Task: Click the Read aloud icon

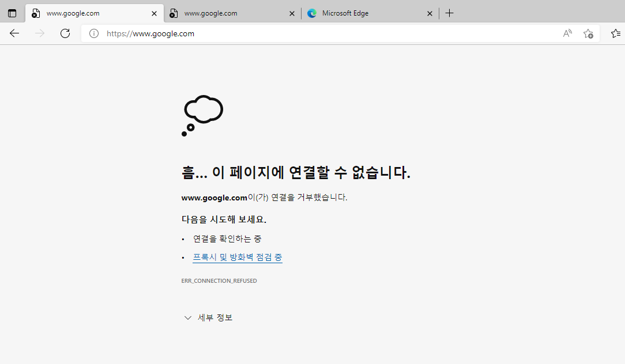Action: 567,33
